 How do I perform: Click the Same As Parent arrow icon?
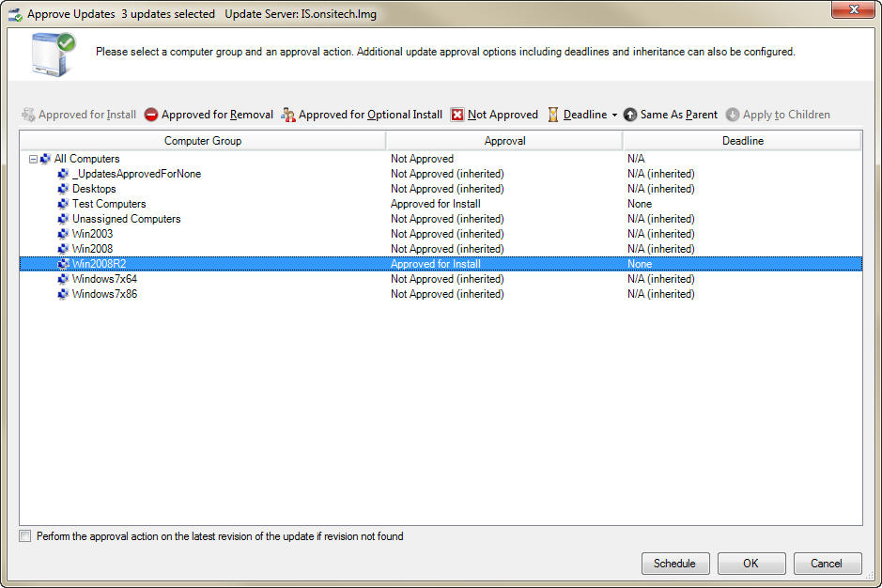pyautogui.click(x=630, y=115)
